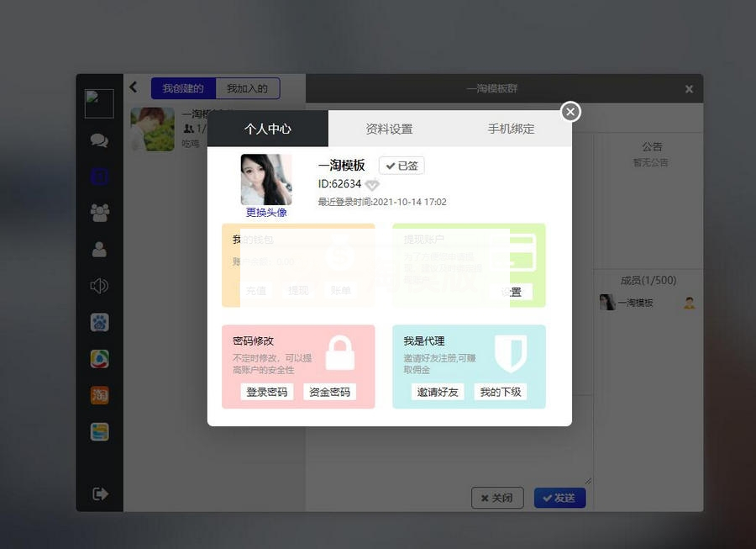Viewport: 756px width, 549px height.
Task: Click the 邀请好友 button
Action: [x=438, y=391]
